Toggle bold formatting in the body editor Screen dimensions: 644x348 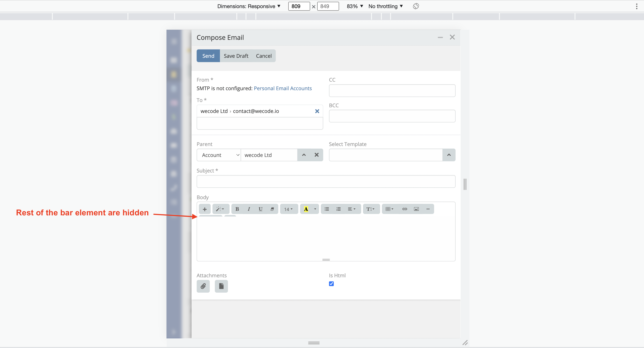(237, 209)
